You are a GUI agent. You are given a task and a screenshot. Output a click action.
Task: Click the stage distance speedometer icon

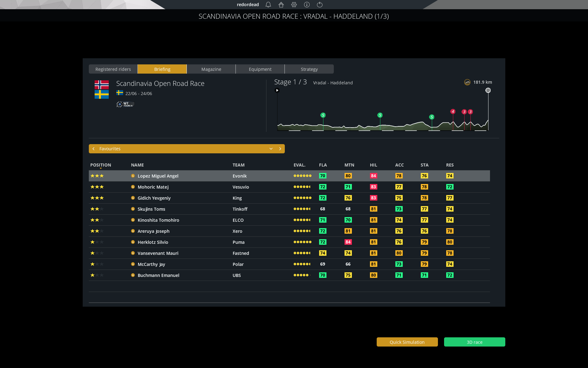(x=467, y=82)
